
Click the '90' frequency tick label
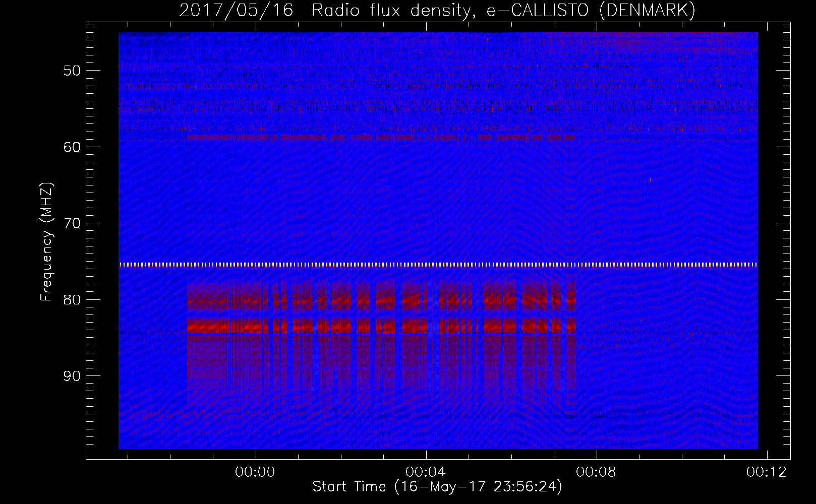click(72, 376)
